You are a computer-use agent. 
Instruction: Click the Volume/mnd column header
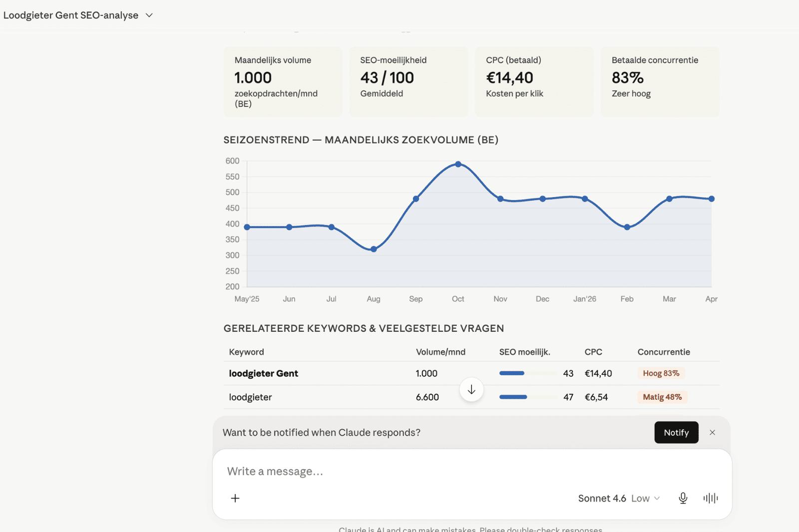(x=440, y=352)
